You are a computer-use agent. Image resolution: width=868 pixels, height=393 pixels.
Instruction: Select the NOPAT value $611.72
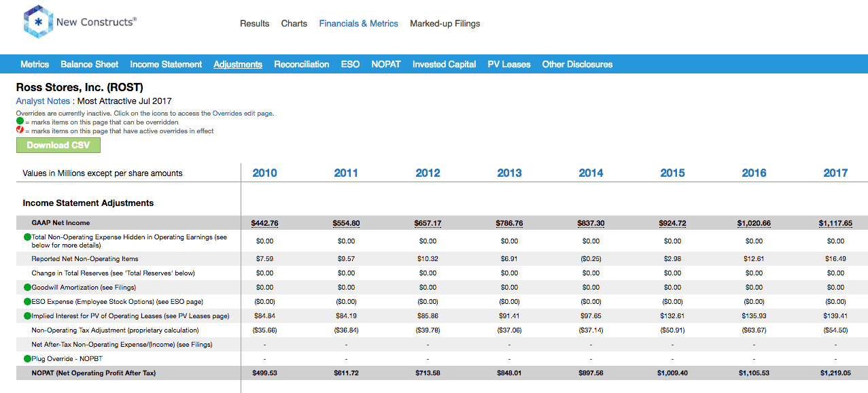pos(346,373)
